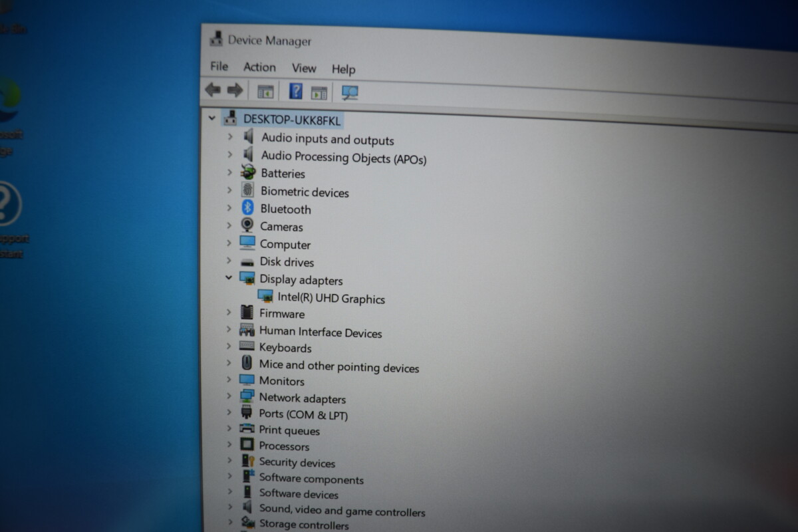Screen dimensions: 798x532
Task: Select the Ports (COM & LPT) label
Action: pyautogui.click(x=303, y=414)
